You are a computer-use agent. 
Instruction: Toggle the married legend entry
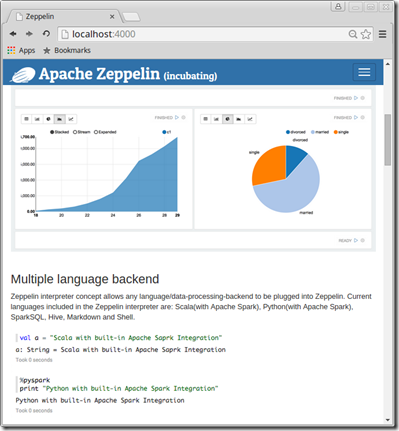pos(320,132)
